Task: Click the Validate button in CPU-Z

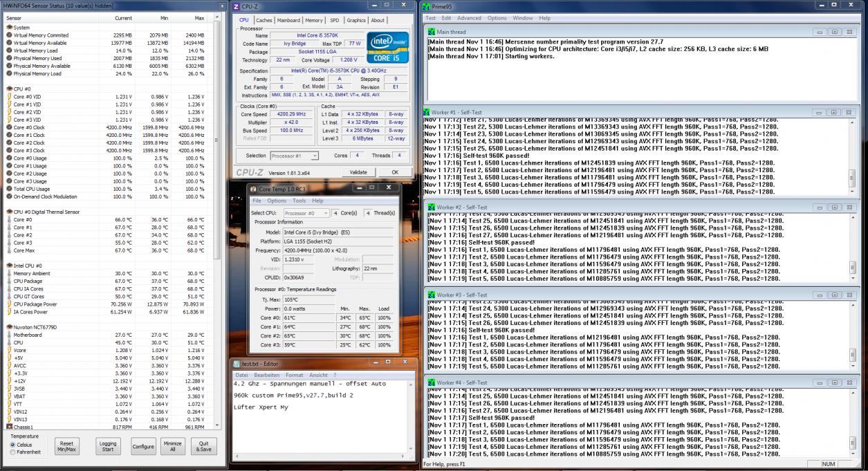Action: click(x=358, y=172)
